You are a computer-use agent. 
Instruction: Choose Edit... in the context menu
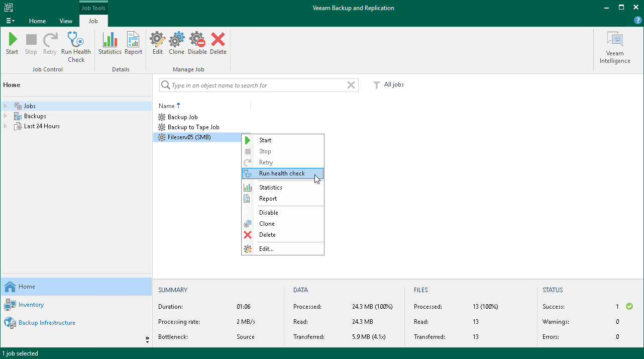[x=283, y=249]
